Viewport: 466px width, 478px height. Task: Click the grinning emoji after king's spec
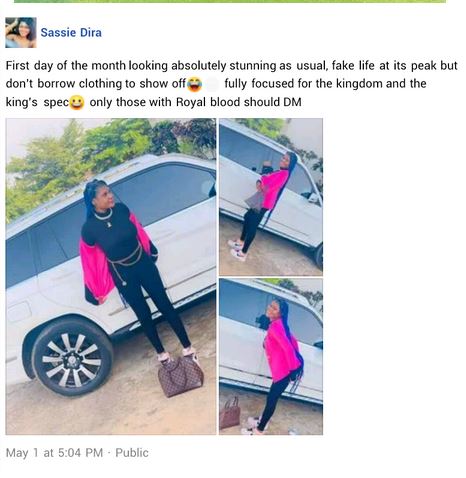(77, 102)
